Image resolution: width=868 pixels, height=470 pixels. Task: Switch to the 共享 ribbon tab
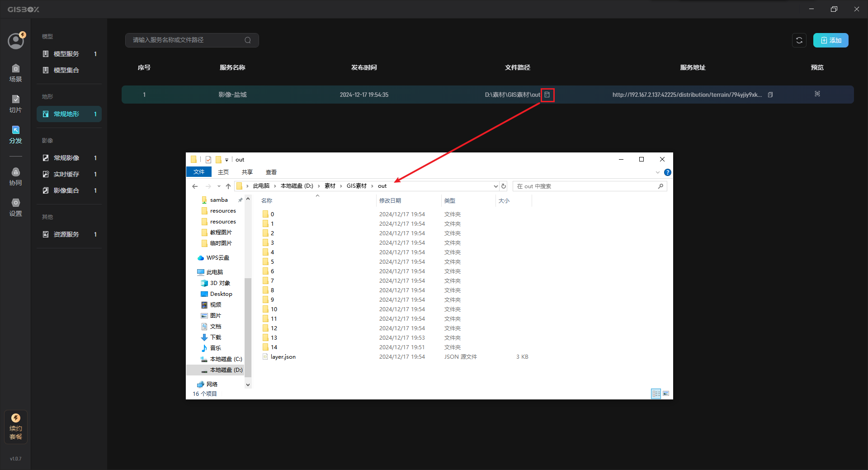pos(247,172)
